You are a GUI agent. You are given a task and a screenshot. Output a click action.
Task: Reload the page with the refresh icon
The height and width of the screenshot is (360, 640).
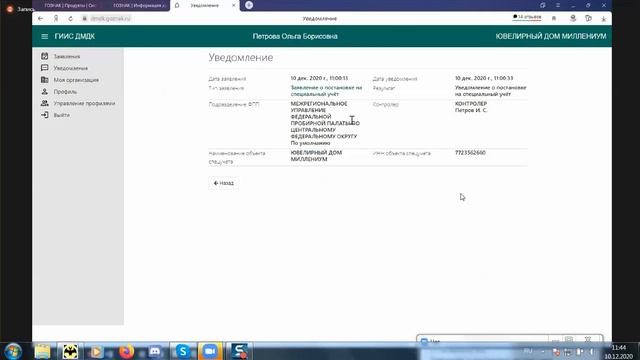coord(71,18)
